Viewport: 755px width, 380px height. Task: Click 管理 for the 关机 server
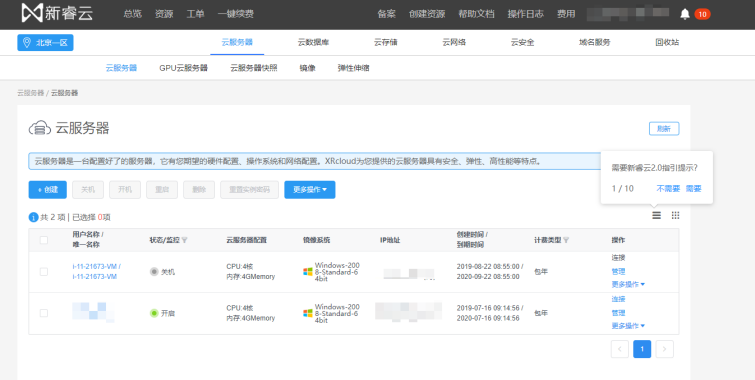coord(618,272)
